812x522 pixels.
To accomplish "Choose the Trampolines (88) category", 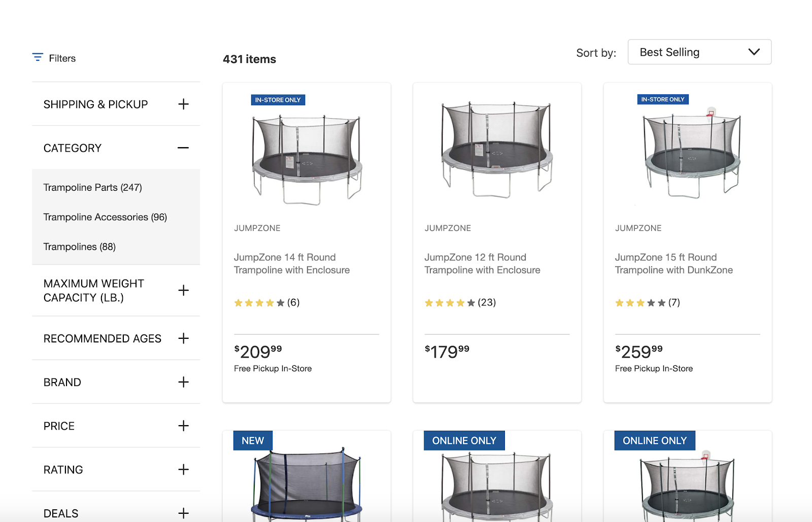I will tap(79, 247).
